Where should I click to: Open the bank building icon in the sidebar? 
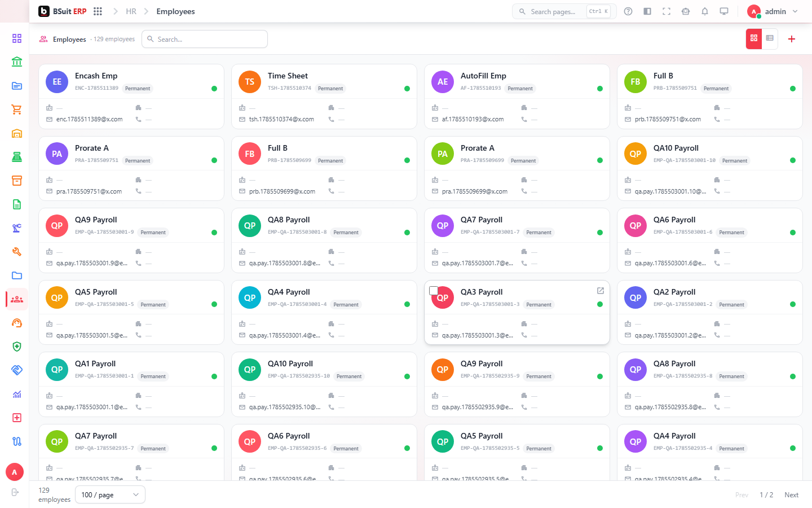click(x=17, y=62)
